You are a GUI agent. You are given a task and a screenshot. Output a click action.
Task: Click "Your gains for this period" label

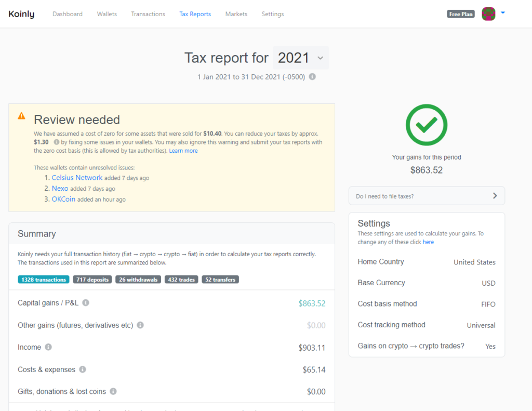[427, 157]
